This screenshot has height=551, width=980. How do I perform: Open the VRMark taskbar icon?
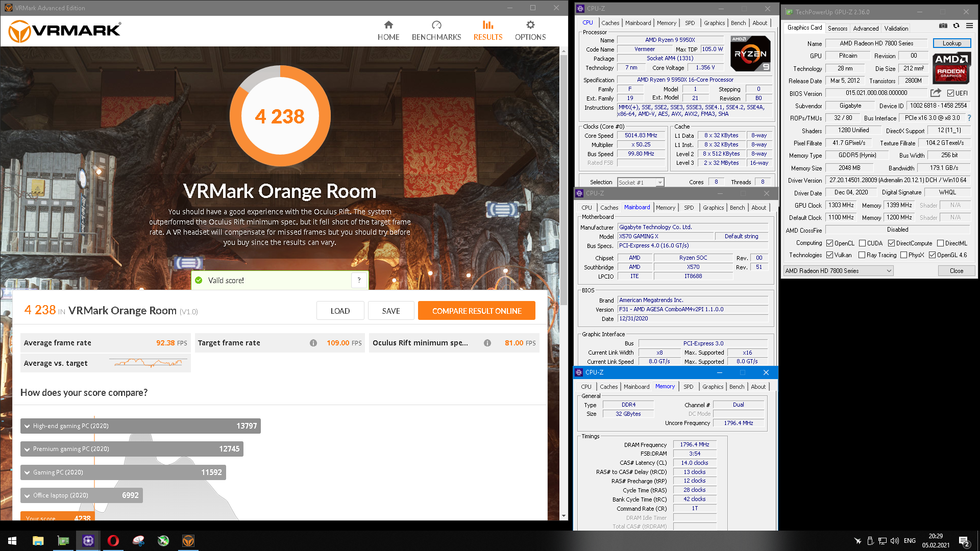pos(188,541)
